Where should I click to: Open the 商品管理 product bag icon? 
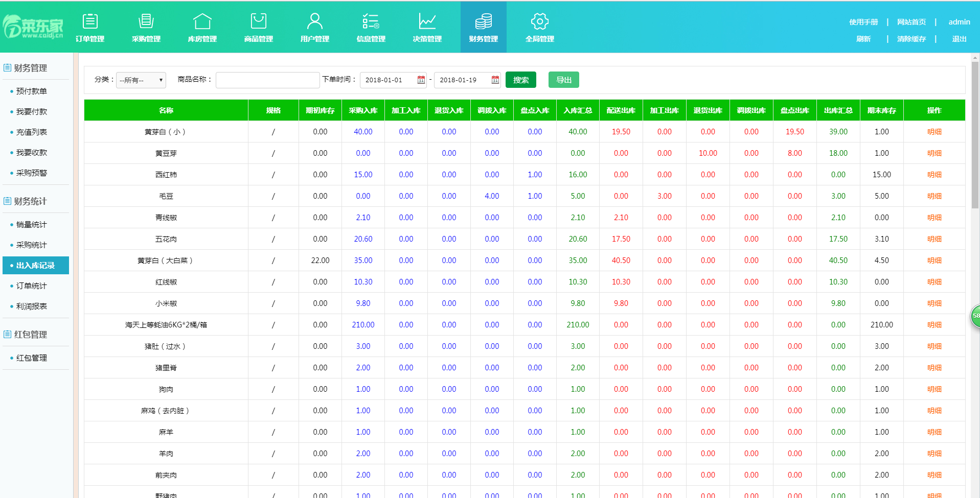pos(259,21)
